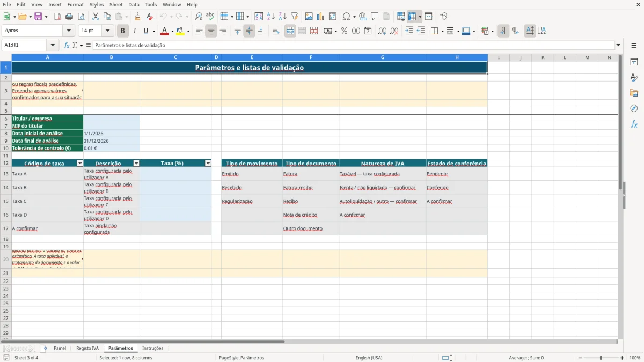
Task: Click the Save document icon
Action: tap(38, 17)
